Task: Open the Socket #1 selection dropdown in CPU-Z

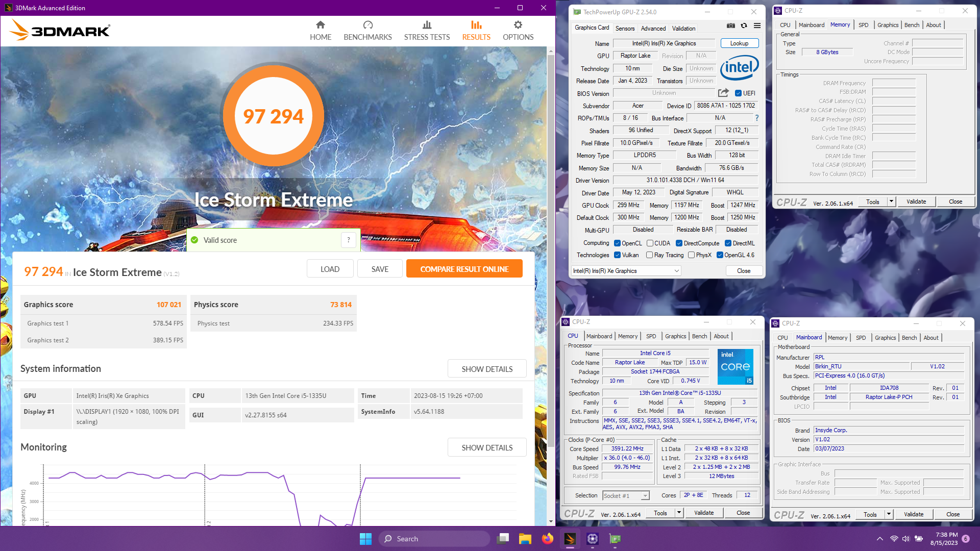Action: [626, 496]
